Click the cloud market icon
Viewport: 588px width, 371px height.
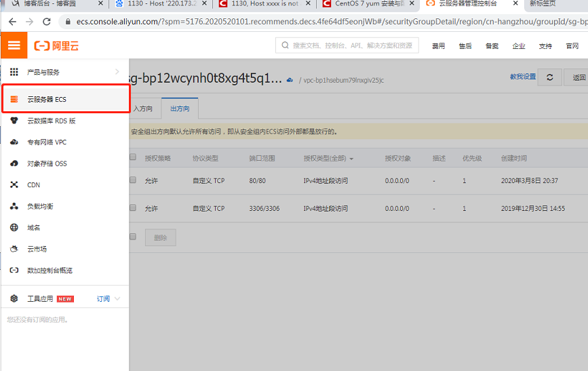[x=14, y=249]
